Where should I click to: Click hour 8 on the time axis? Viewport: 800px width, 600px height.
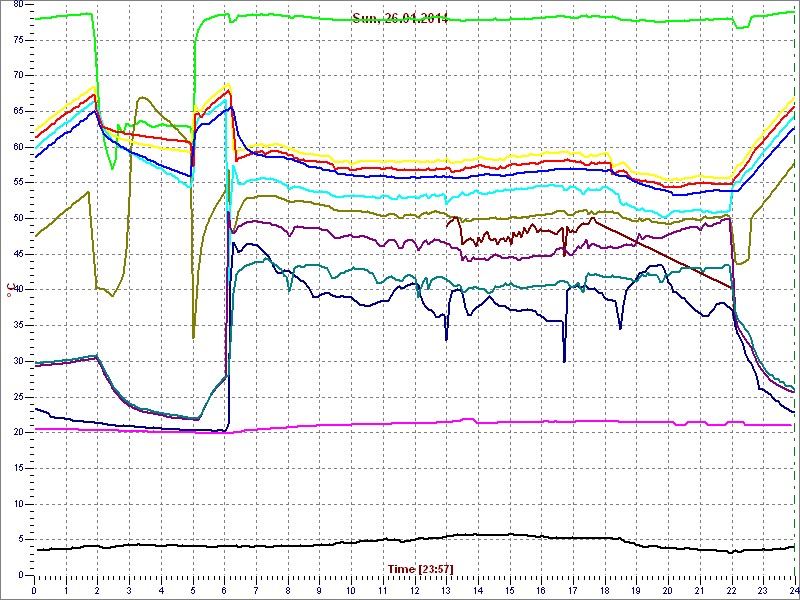[x=288, y=589]
